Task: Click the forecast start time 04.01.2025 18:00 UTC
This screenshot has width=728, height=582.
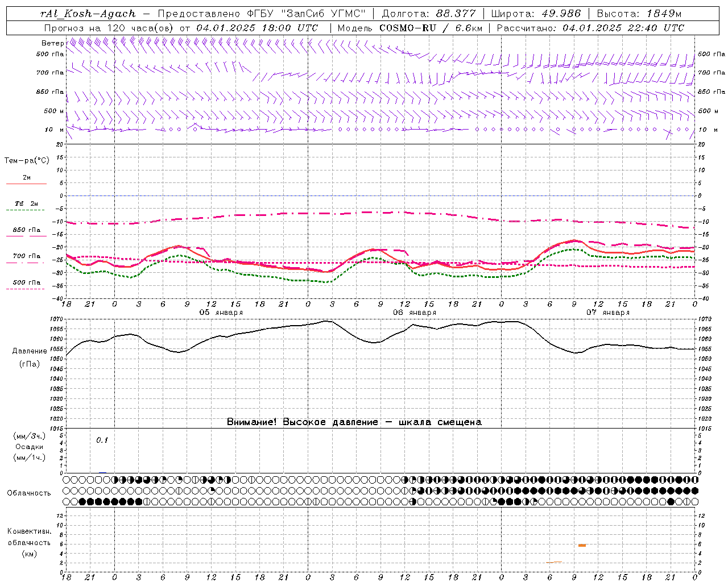Action: (257, 28)
